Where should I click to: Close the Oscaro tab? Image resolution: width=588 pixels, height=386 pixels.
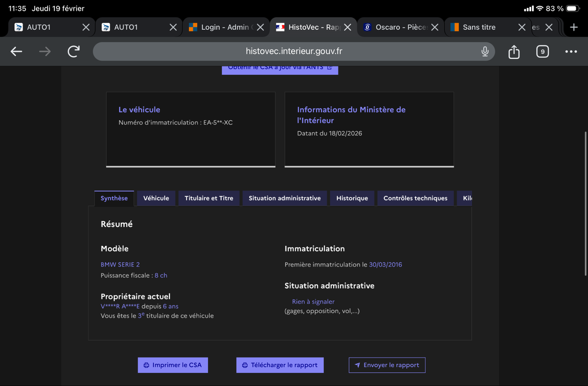(x=434, y=27)
